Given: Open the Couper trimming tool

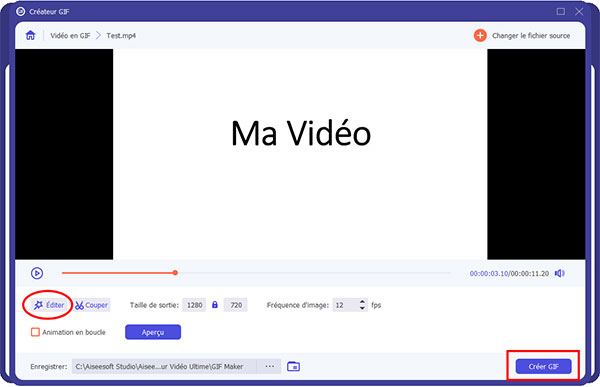Looking at the screenshot, I should point(92,305).
